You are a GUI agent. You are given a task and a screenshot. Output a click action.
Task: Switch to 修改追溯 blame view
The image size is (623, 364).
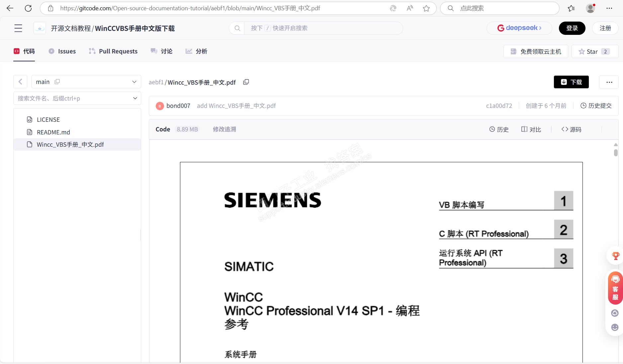224,129
